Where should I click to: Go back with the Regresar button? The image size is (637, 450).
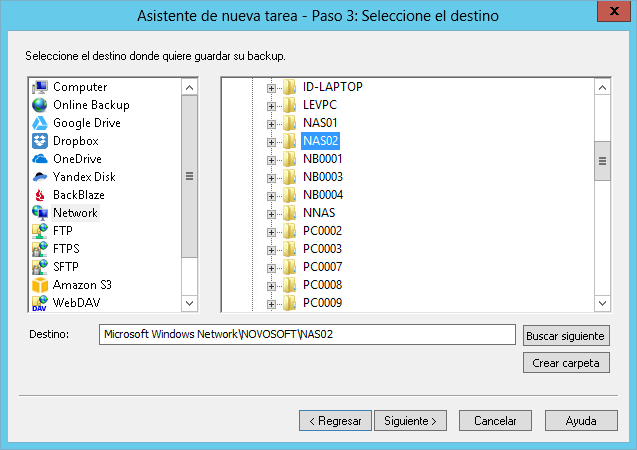[335, 421]
